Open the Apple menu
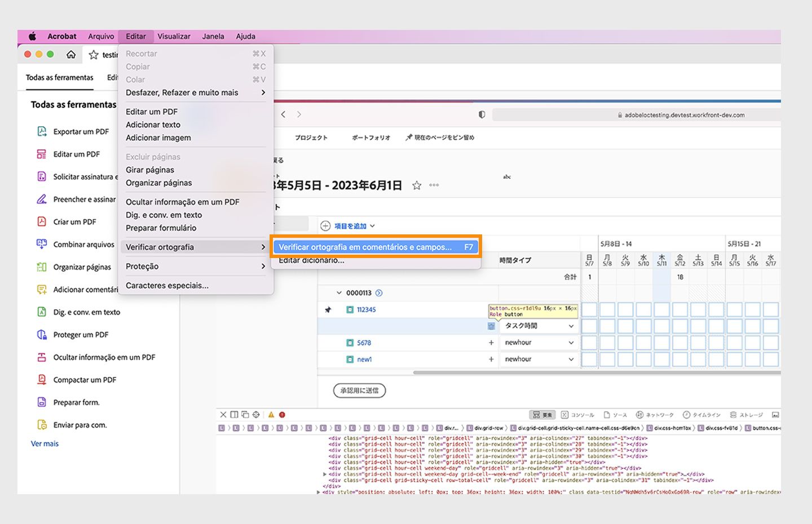The image size is (812, 524). [x=32, y=36]
